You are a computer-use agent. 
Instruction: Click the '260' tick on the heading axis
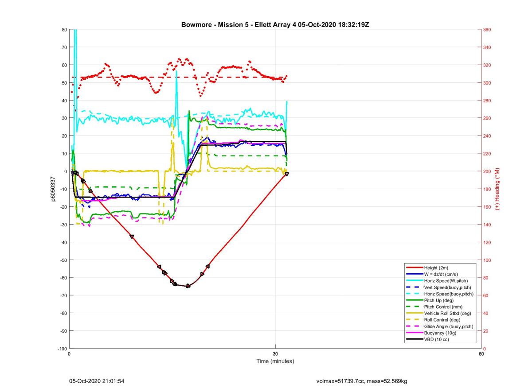(487, 118)
